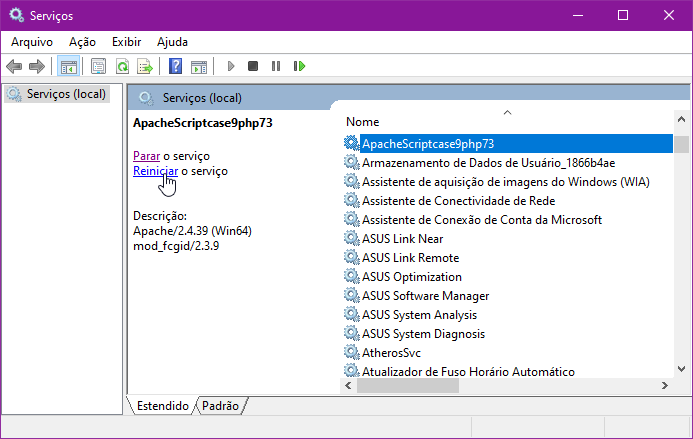Image resolution: width=693 pixels, height=439 pixels.
Task: Go forward with the right arrow toolbar icon
Action: click(37, 66)
